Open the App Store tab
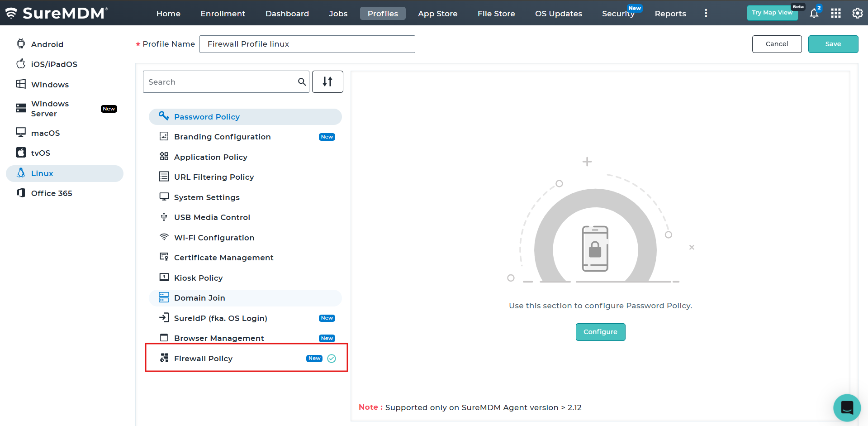The image size is (868, 426). point(438,14)
